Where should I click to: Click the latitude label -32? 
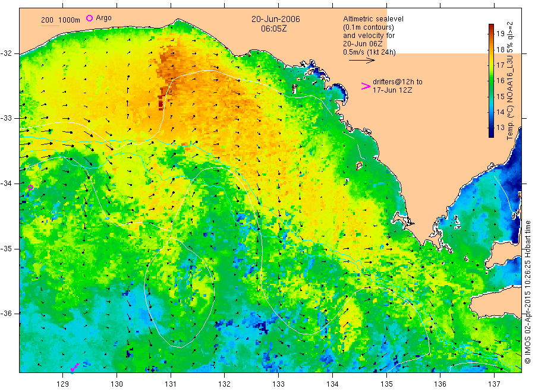pyautogui.click(x=6, y=53)
